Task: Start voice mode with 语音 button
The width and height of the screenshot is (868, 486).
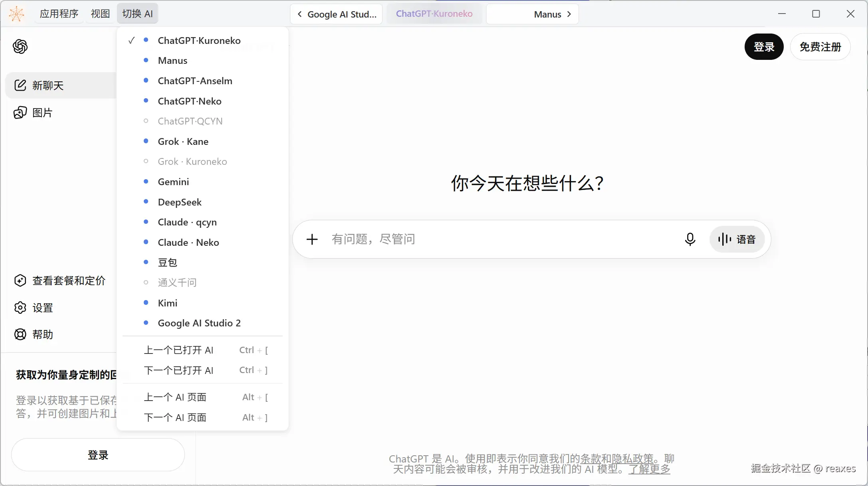Action: (737, 239)
